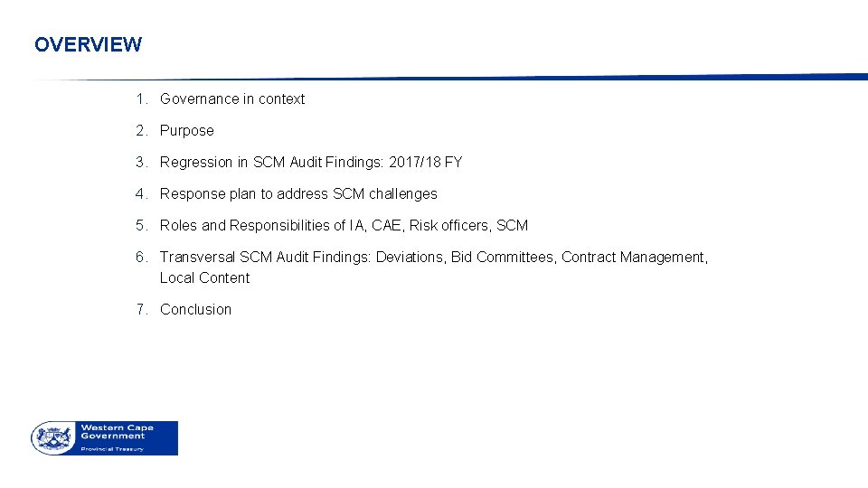Click the number 2 list marker

[142, 130]
